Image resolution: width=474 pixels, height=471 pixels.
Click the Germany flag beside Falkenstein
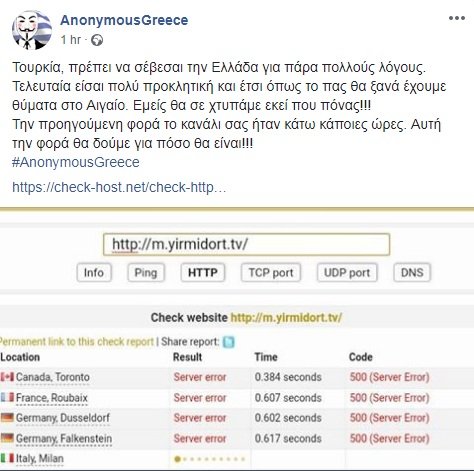7,438
